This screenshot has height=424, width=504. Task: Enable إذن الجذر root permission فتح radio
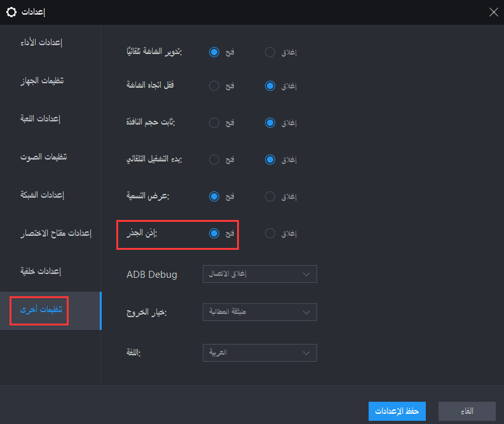point(214,233)
